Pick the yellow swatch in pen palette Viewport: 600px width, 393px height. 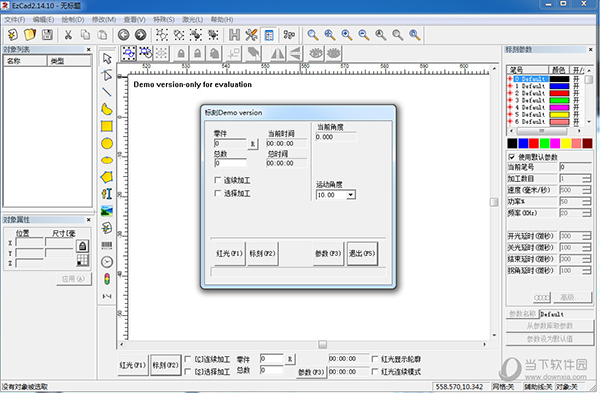[566, 144]
